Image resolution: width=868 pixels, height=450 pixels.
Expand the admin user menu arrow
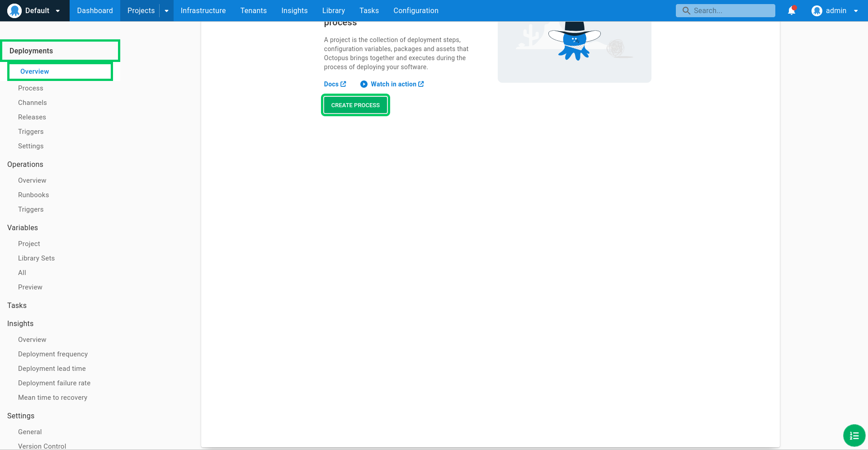tap(856, 11)
